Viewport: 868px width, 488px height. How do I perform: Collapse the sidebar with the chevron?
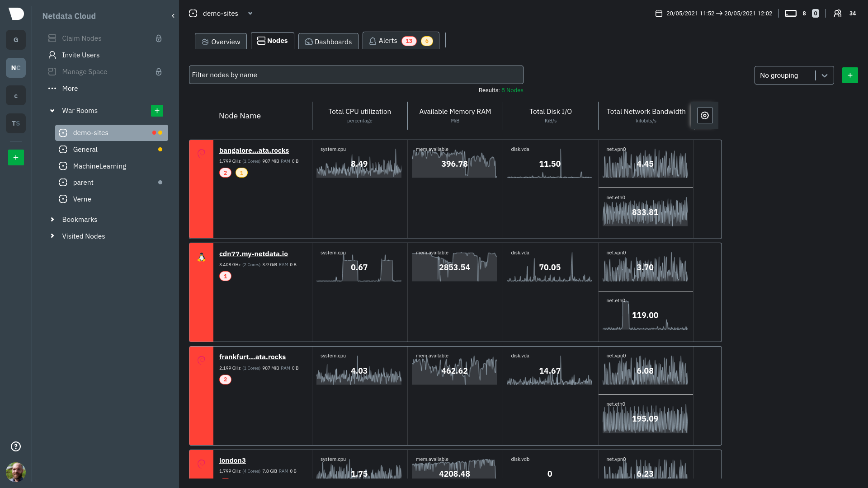[173, 16]
